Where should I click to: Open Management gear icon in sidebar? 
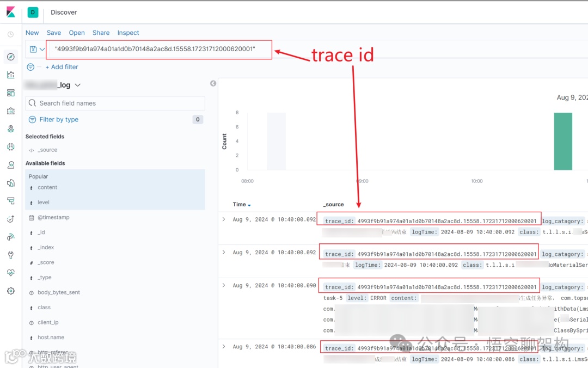click(x=10, y=291)
